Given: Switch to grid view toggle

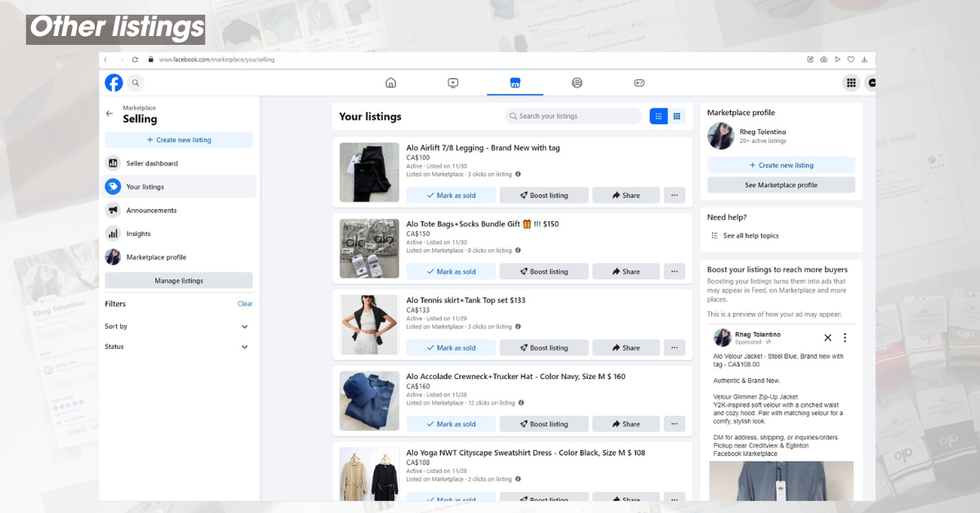Looking at the screenshot, I should pyautogui.click(x=677, y=116).
